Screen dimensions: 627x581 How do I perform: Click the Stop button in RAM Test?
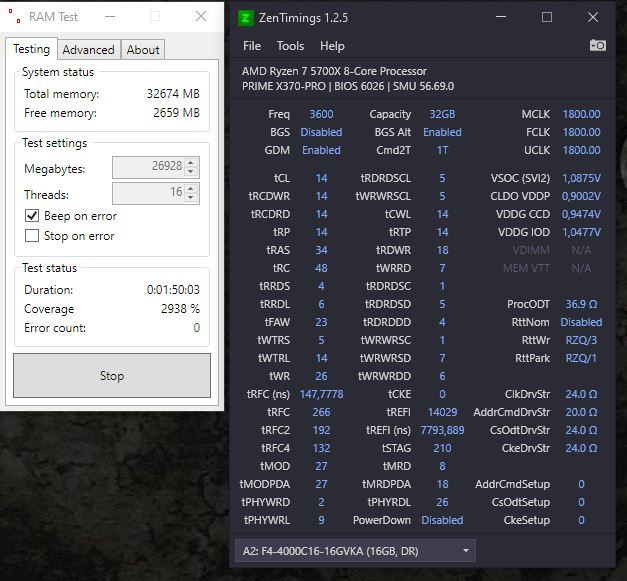pyautogui.click(x=112, y=375)
